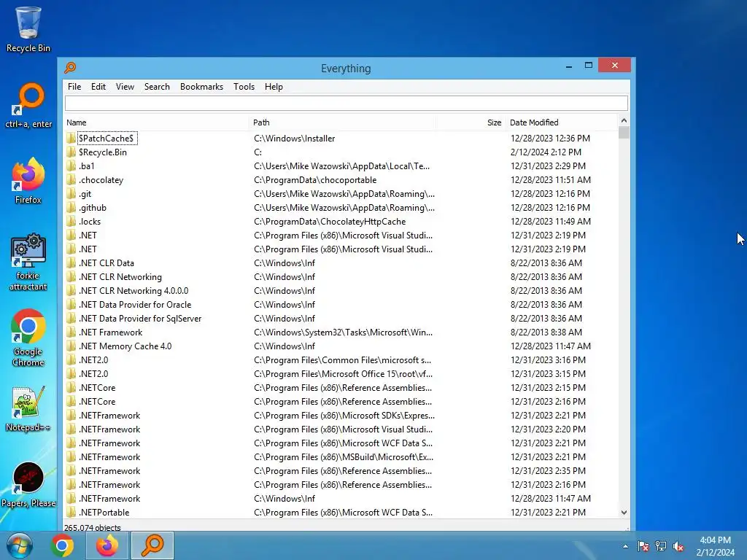Click the scrollbar down arrow

tap(624, 513)
